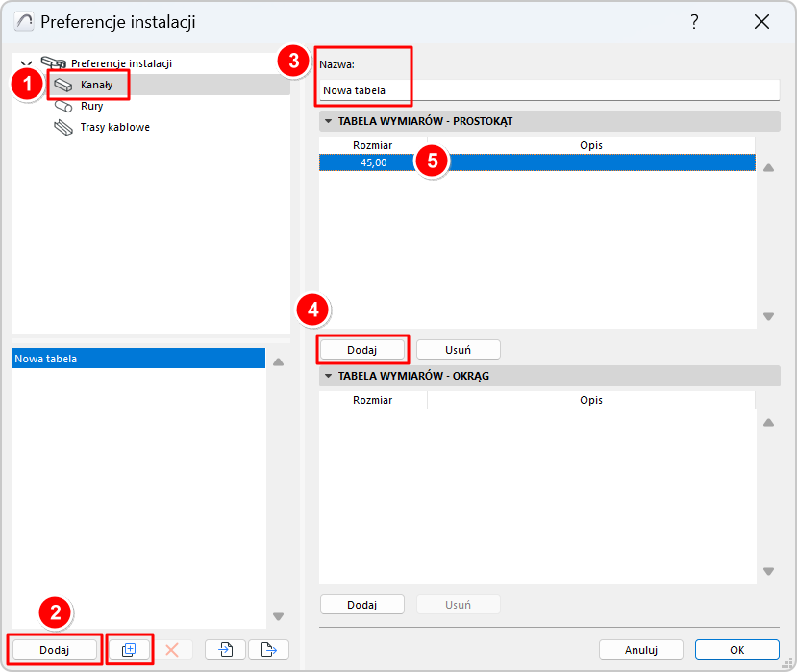Click table list up arrow
797x672 pixels.
(x=278, y=361)
